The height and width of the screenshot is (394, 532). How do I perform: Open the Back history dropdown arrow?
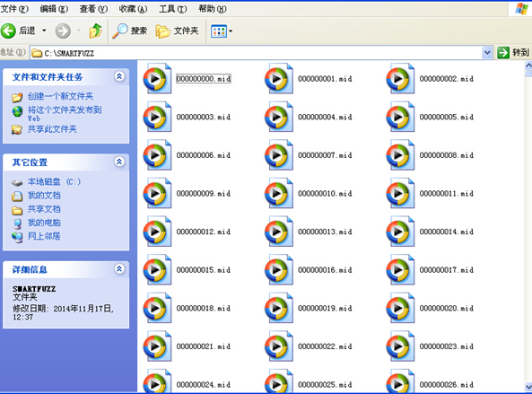coord(44,31)
